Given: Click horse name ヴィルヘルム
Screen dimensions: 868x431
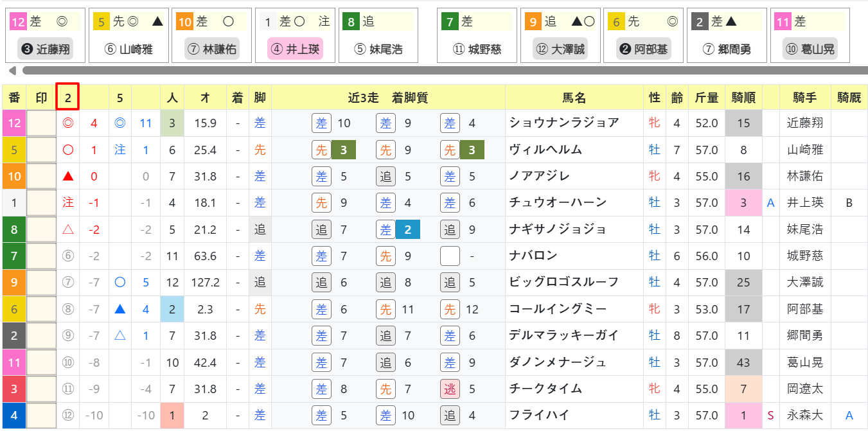Looking at the screenshot, I should point(545,149).
